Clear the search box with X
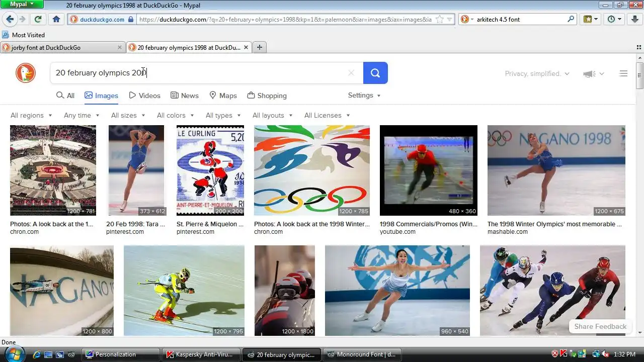This screenshot has width=644, height=362. tap(351, 73)
